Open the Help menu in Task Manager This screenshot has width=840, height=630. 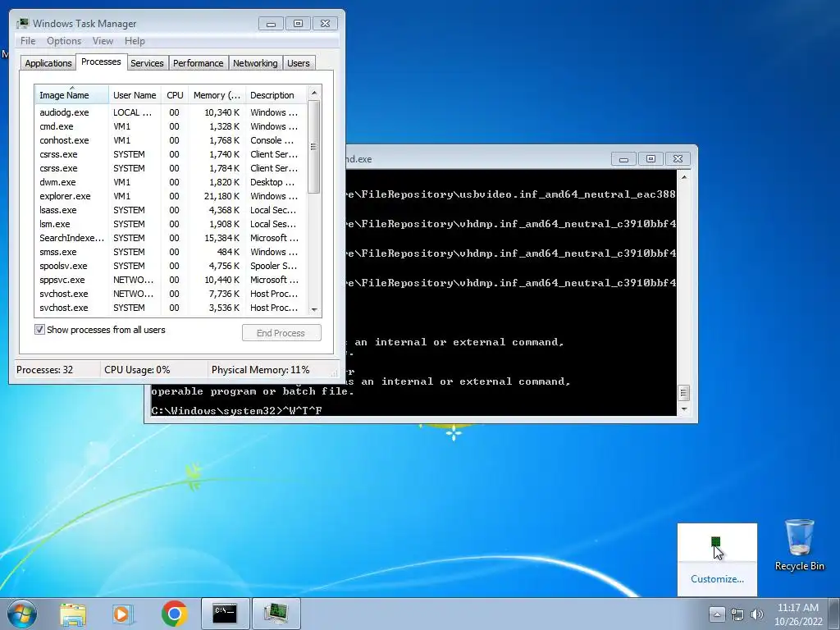click(135, 41)
